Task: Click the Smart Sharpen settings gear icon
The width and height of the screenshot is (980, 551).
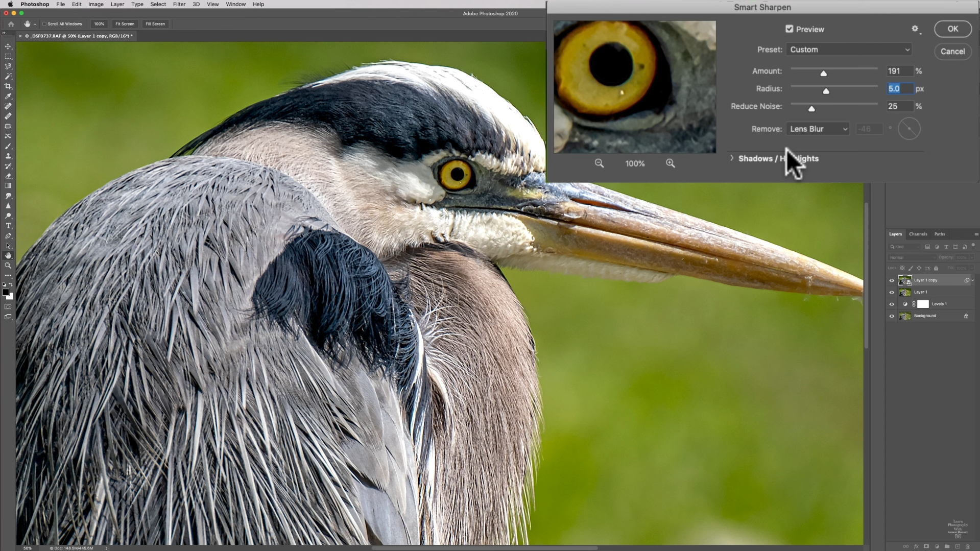Action: point(915,29)
